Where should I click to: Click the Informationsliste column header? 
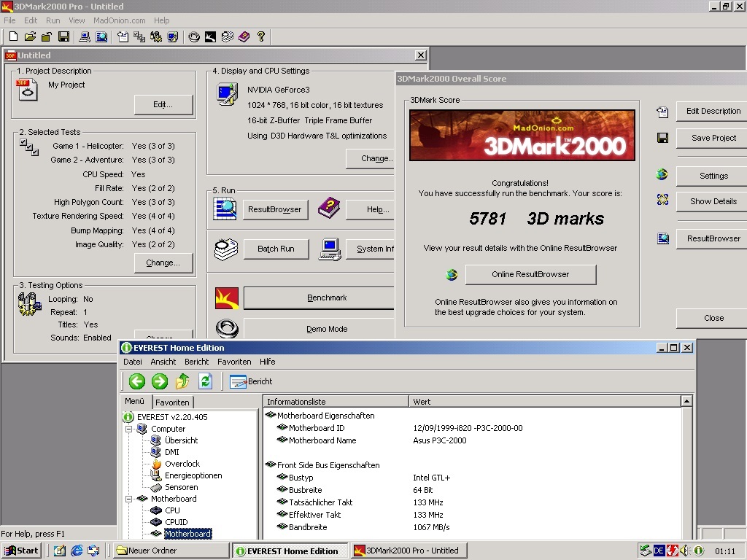pyautogui.click(x=336, y=402)
